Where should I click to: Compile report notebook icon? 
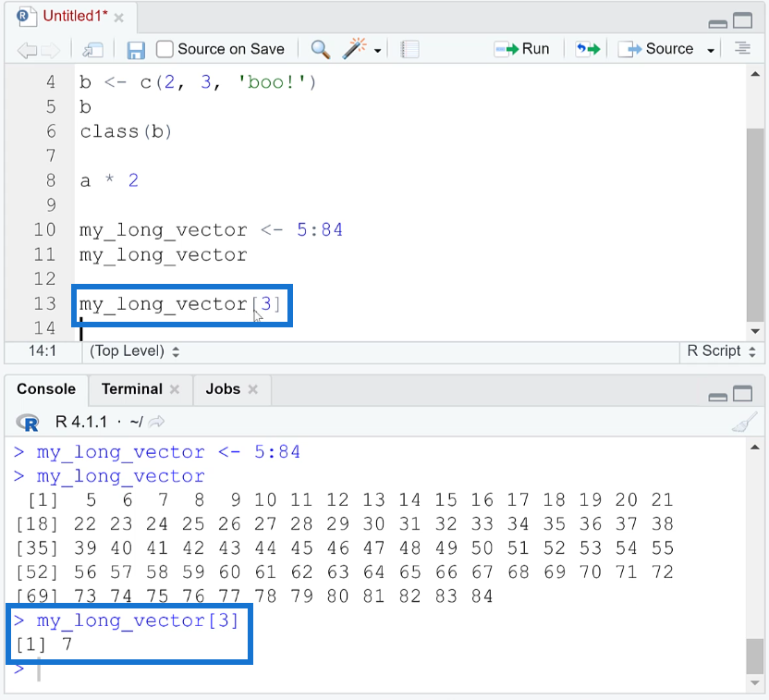coord(409,49)
